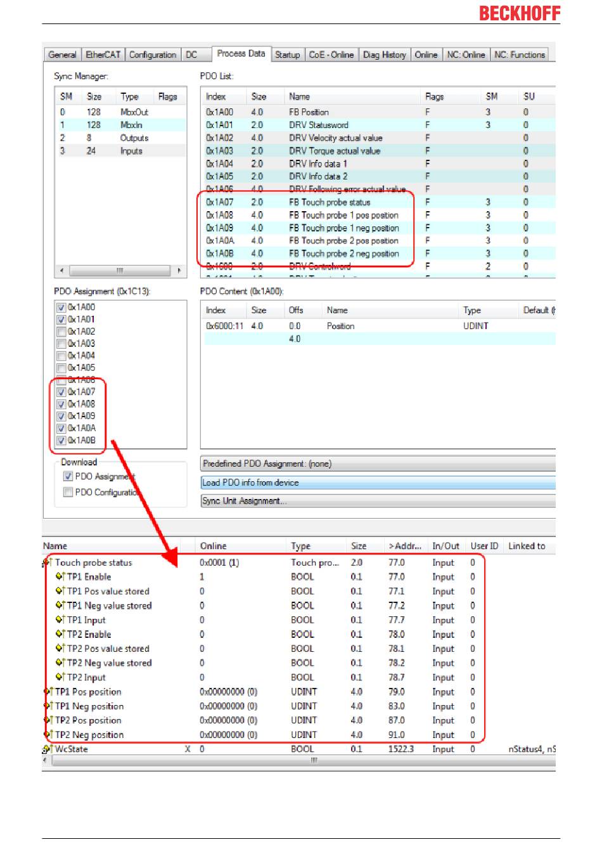Select FB Position in the PDO List

(x=378, y=112)
